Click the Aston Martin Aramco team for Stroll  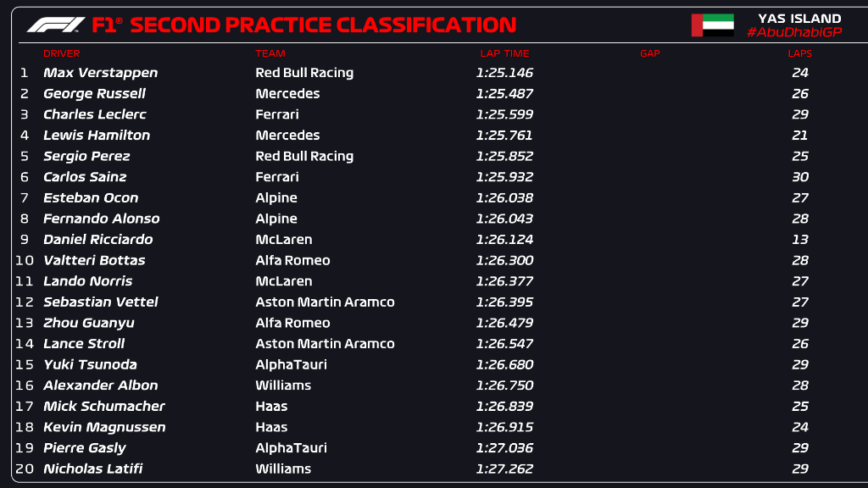325,344
